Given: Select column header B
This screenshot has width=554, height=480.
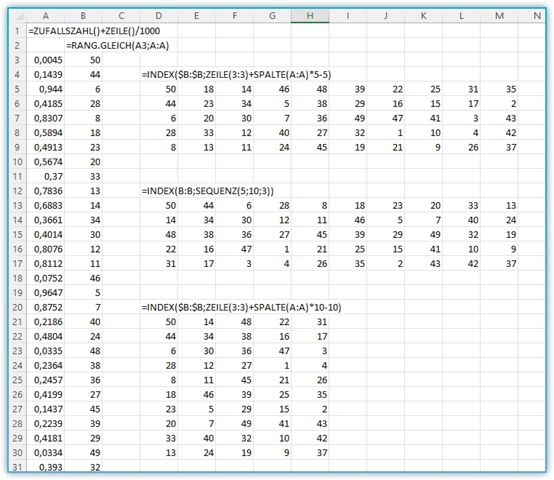Looking at the screenshot, I should (83, 16).
